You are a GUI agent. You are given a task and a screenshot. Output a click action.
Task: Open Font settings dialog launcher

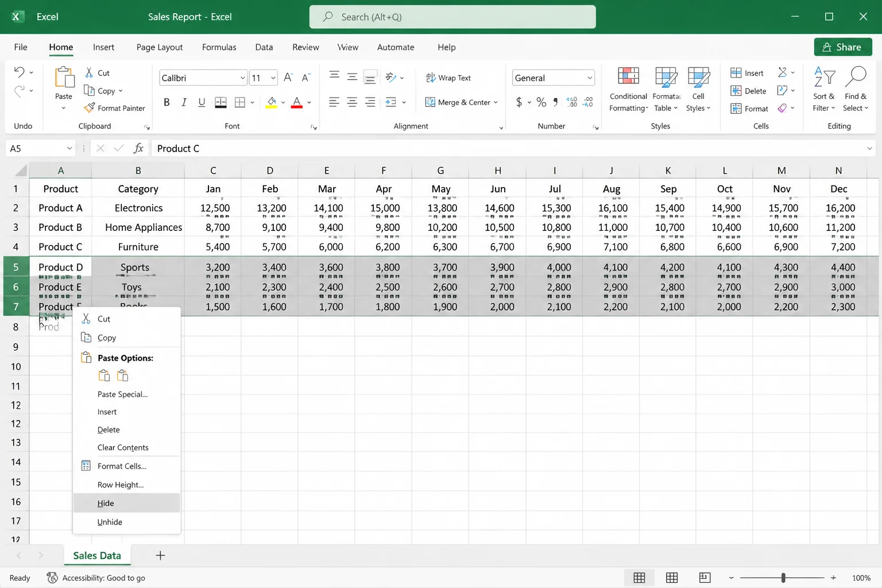(314, 127)
